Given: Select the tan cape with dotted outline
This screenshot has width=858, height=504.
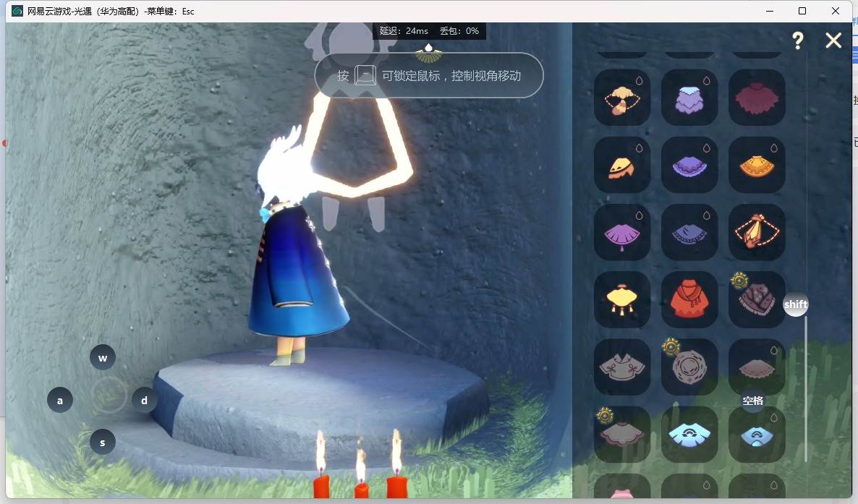Looking at the screenshot, I should [x=622, y=98].
